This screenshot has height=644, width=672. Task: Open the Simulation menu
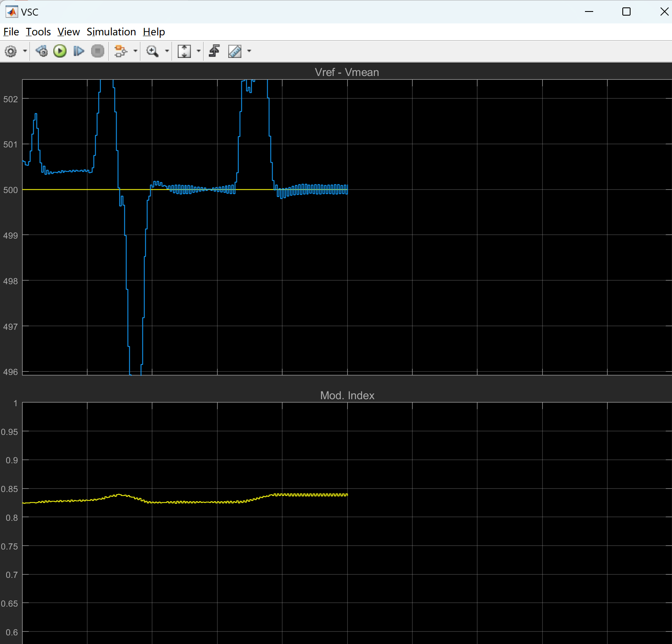pyautogui.click(x=111, y=32)
